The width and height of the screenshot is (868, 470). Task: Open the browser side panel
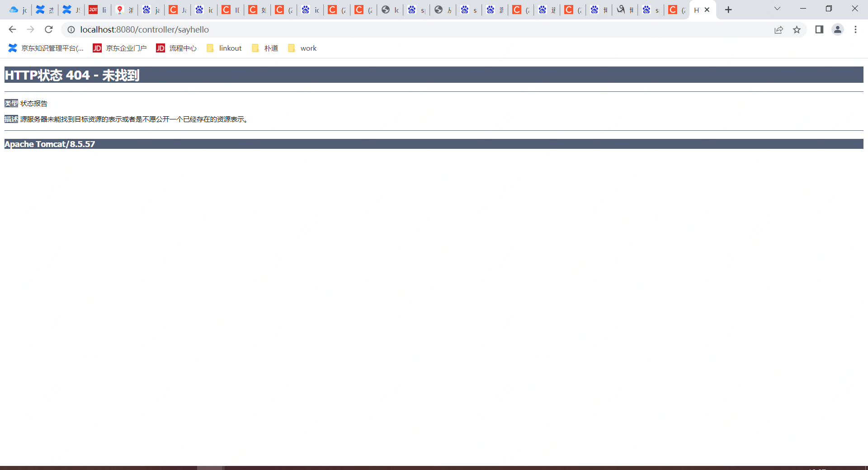click(819, 29)
